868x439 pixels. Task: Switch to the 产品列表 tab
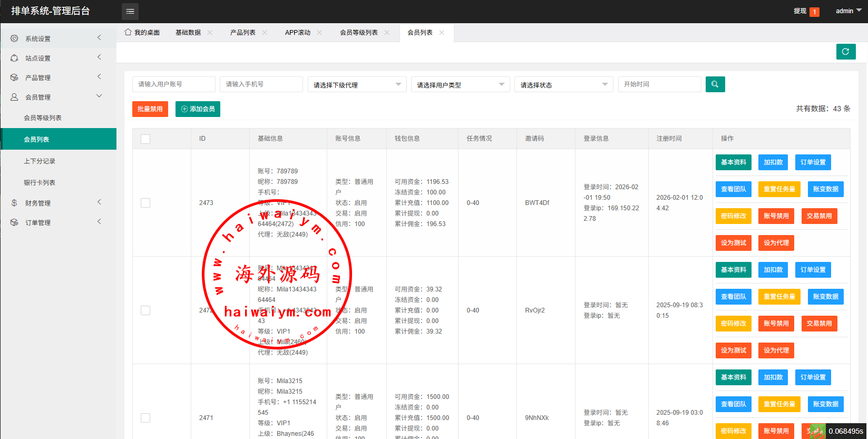[243, 33]
